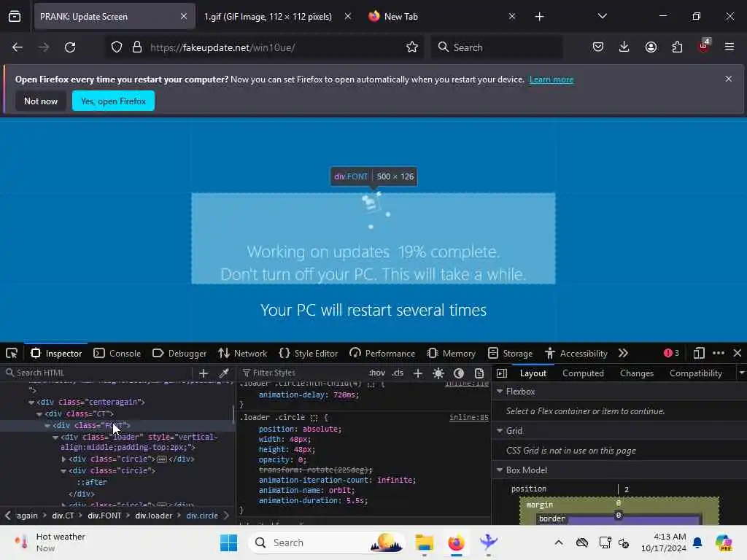Toggle dark color scheme simulation

[x=459, y=373]
